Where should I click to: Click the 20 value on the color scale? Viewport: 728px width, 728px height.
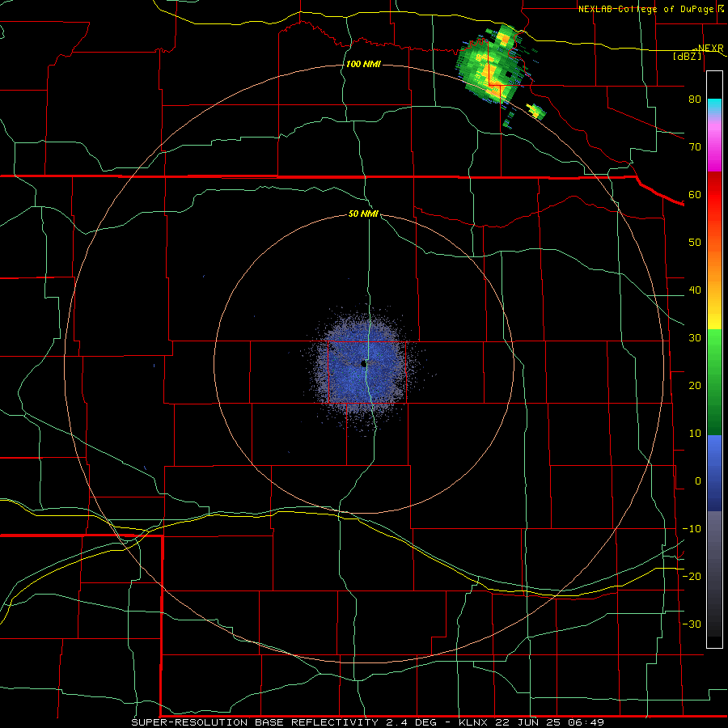tap(695, 386)
